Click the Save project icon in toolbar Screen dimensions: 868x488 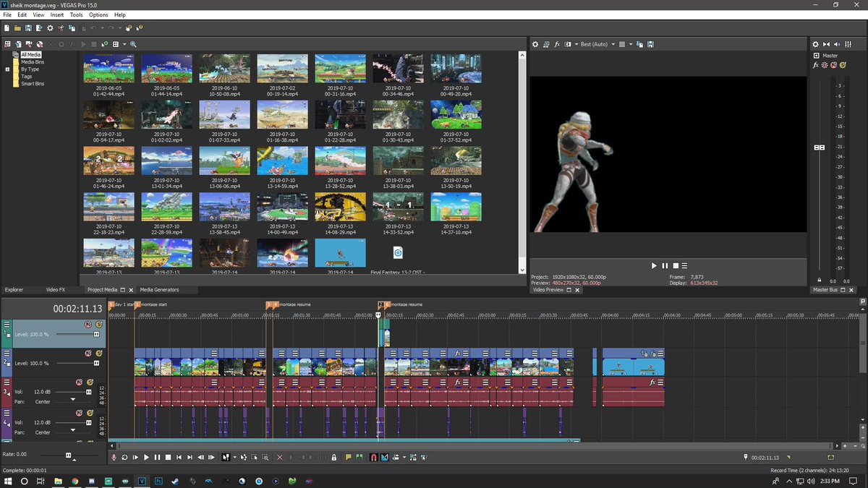(x=27, y=28)
